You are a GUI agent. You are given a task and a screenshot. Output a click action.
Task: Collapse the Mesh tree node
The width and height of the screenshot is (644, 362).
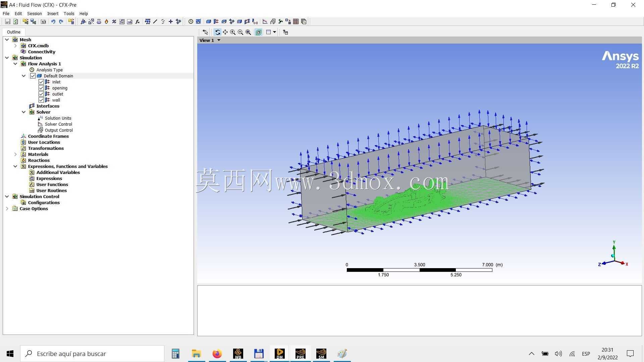point(7,40)
